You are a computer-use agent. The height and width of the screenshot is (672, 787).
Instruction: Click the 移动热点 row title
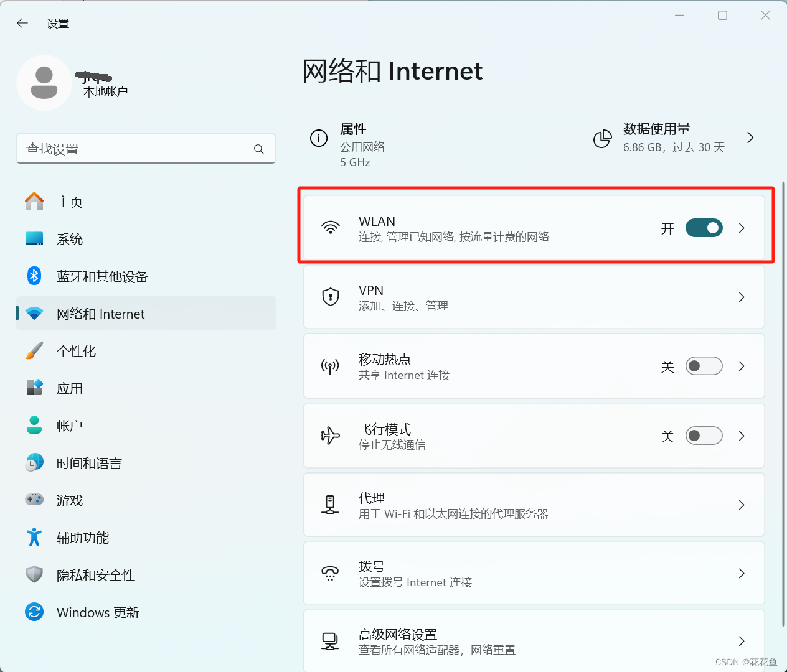tap(385, 359)
